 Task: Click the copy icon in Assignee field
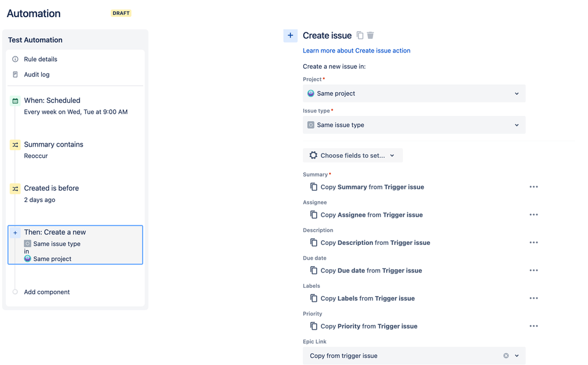(314, 214)
